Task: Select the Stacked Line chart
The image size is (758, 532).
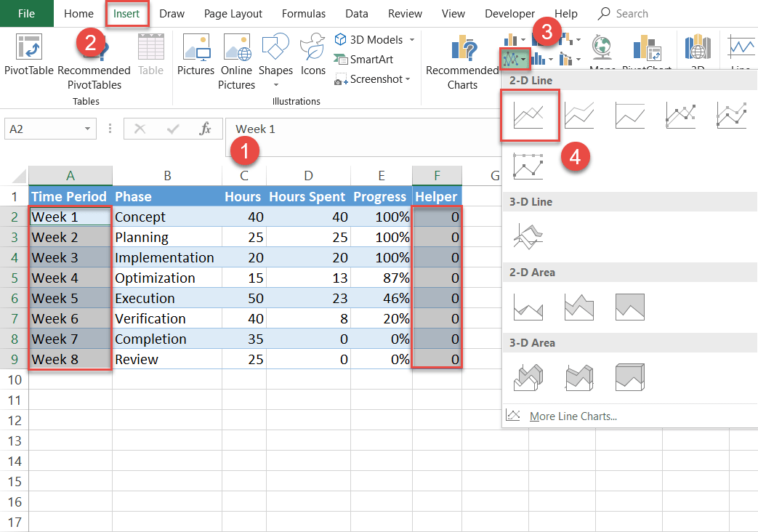Action: click(579, 115)
